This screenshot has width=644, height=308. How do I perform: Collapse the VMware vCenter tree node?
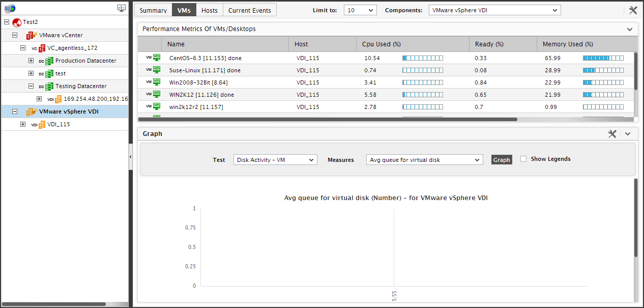(x=15, y=35)
